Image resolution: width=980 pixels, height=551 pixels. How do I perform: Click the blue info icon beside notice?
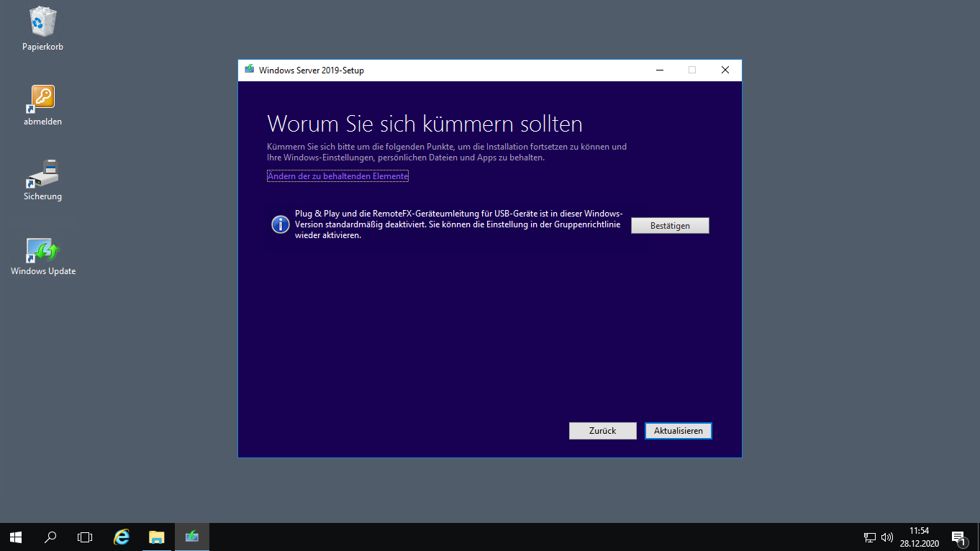(x=281, y=224)
